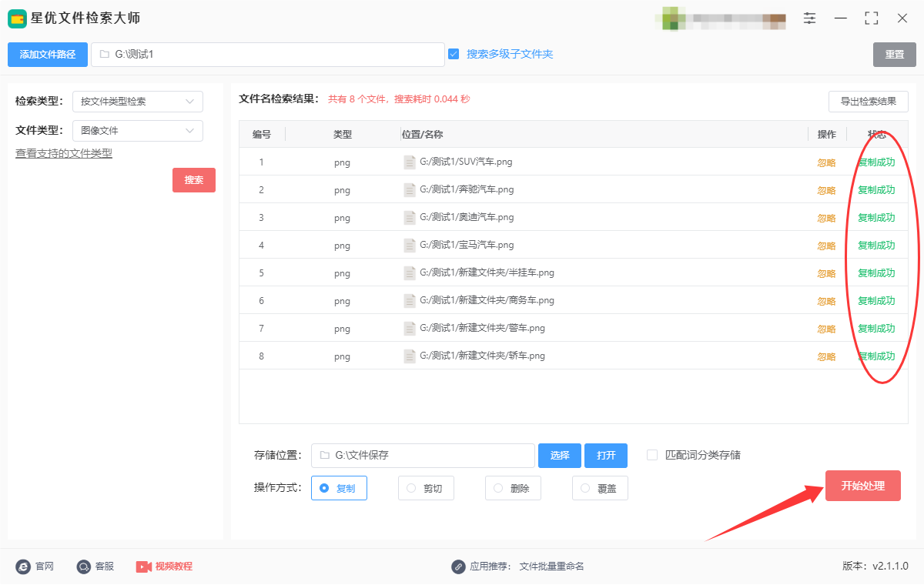
Task: Click 开始处理 start processing button
Action: coord(863,486)
